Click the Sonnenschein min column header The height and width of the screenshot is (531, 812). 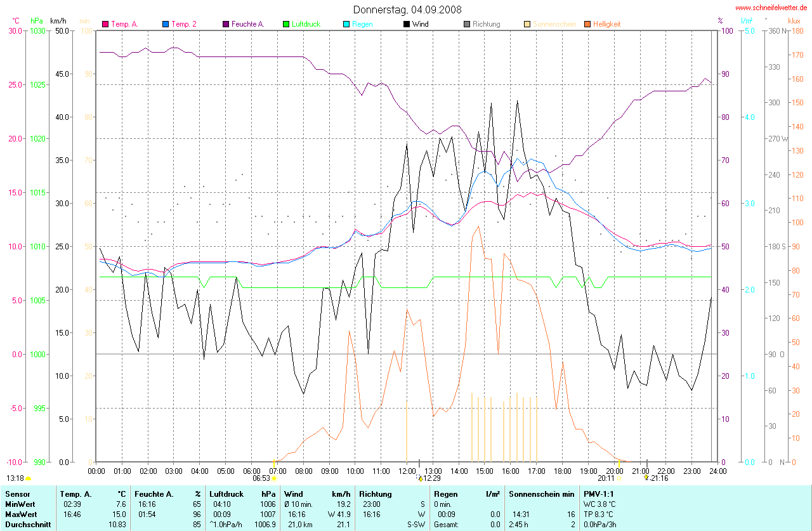541,494
